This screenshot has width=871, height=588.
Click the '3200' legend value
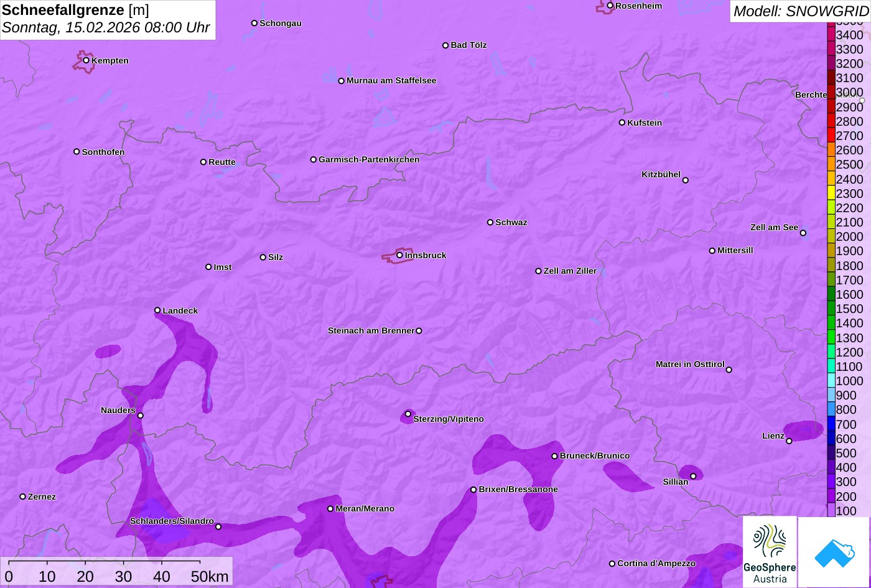[x=850, y=63]
